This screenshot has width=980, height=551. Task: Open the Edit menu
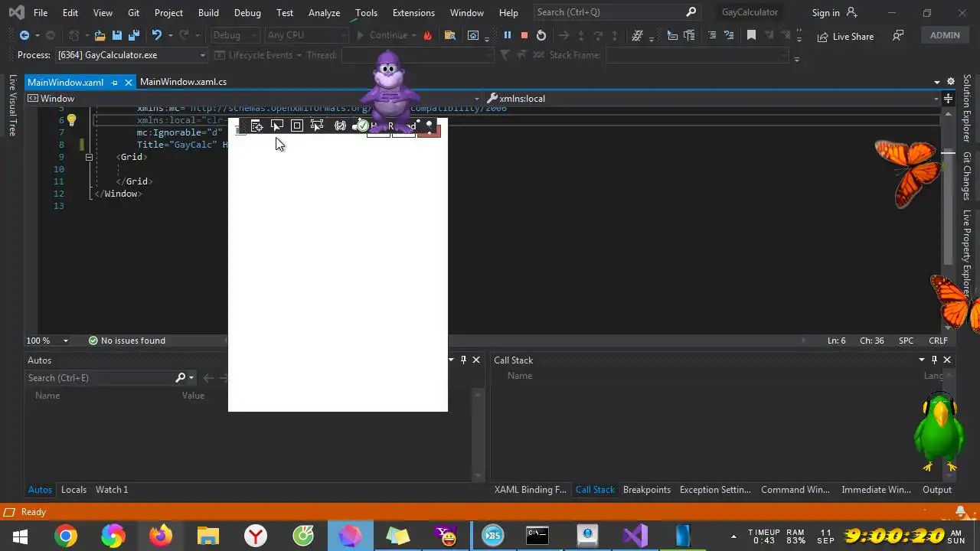[70, 12]
